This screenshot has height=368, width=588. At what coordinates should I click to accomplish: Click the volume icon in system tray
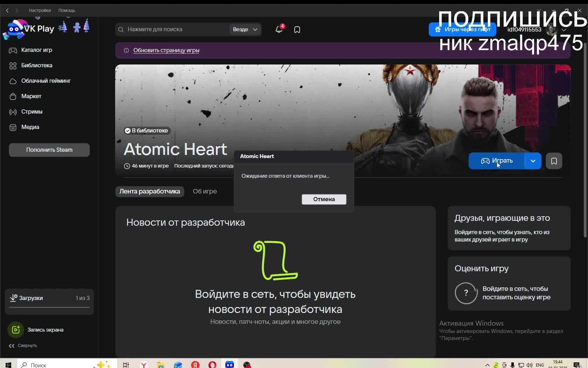[x=530, y=365]
